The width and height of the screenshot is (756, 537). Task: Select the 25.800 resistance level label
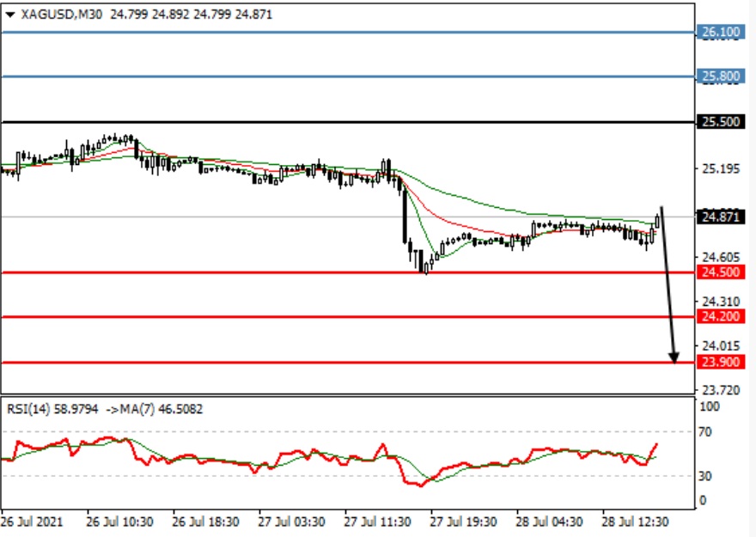tap(720, 76)
